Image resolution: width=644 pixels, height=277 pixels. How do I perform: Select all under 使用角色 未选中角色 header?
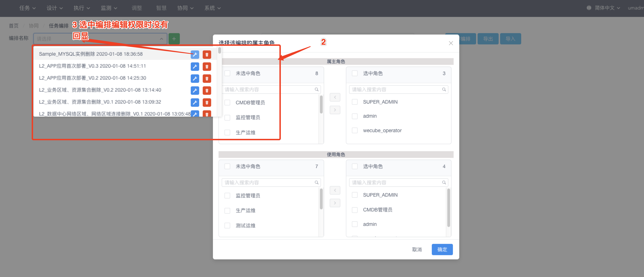(x=227, y=166)
